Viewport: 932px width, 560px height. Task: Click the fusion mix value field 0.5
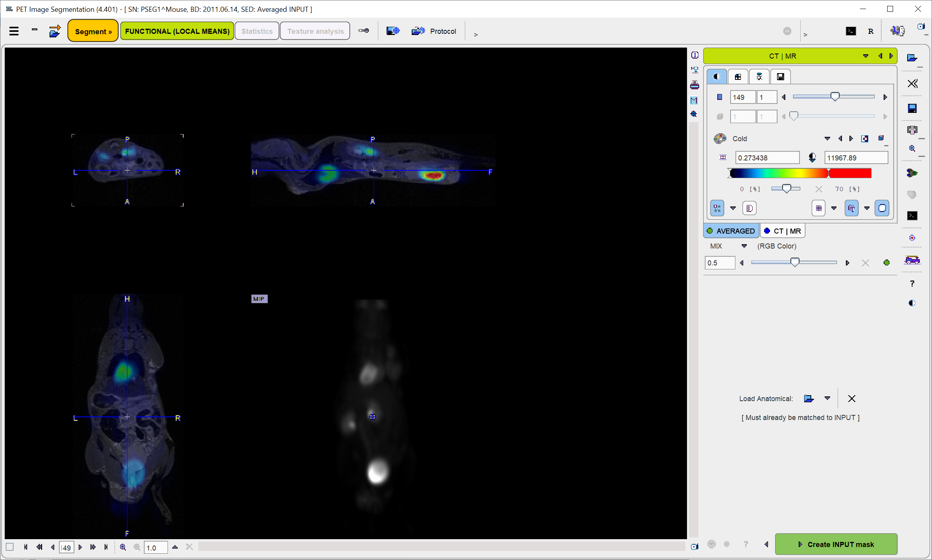[x=720, y=263]
